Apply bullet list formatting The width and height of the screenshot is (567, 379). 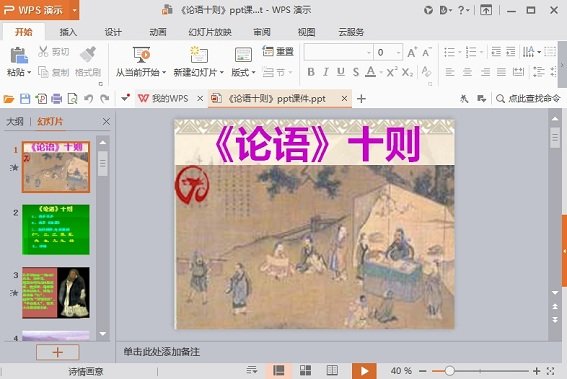pos(449,52)
